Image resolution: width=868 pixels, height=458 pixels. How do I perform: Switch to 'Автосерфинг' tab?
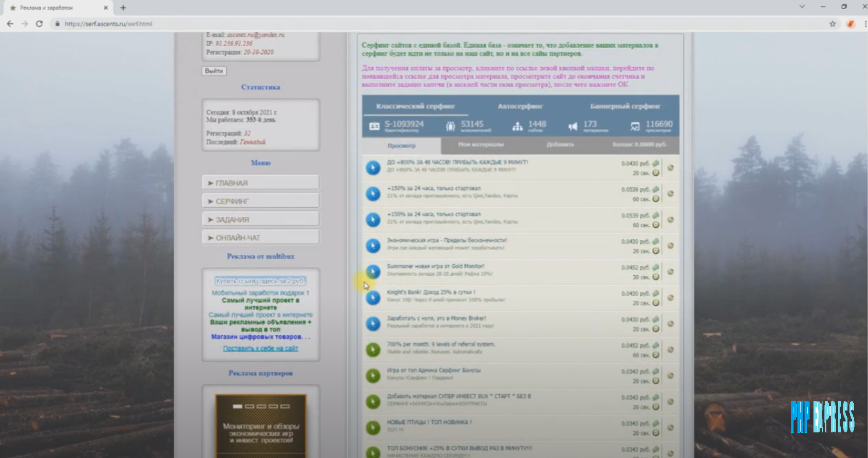click(x=520, y=106)
